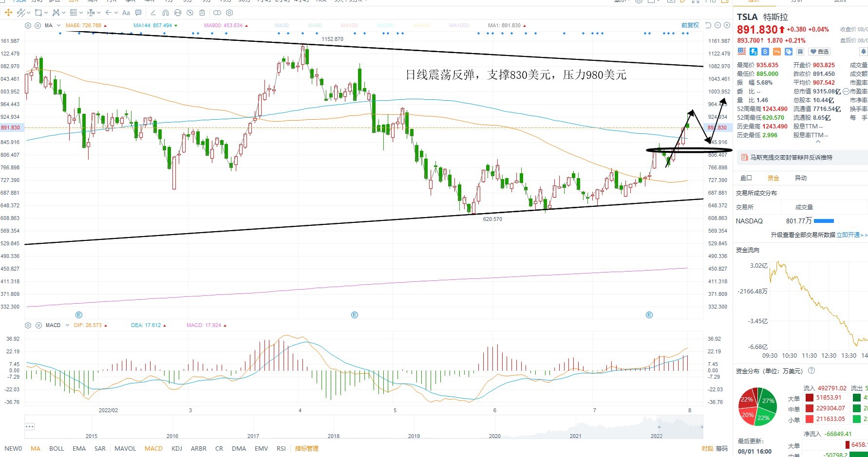
Task: Add TSLA to watchlist with 自选 button
Action: click(x=819, y=52)
